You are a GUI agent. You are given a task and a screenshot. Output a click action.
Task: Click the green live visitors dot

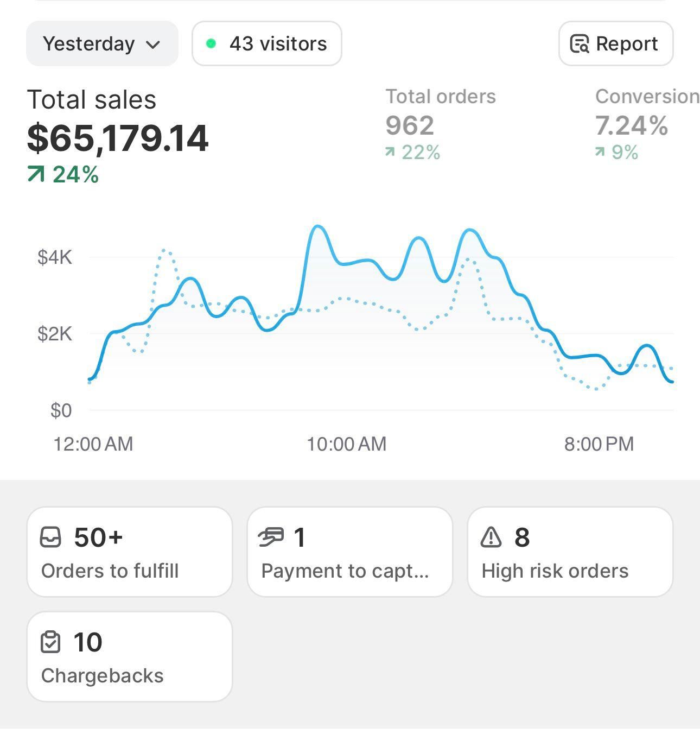[x=211, y=44]
